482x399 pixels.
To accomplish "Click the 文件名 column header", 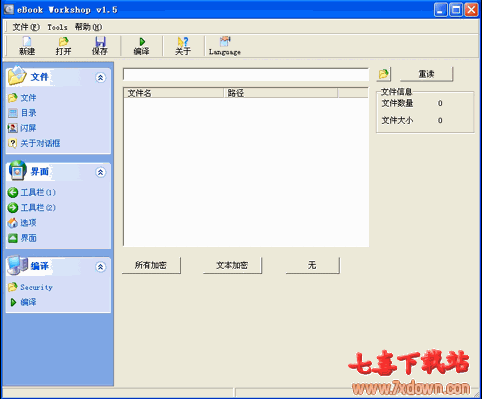I will coord(173,93).
